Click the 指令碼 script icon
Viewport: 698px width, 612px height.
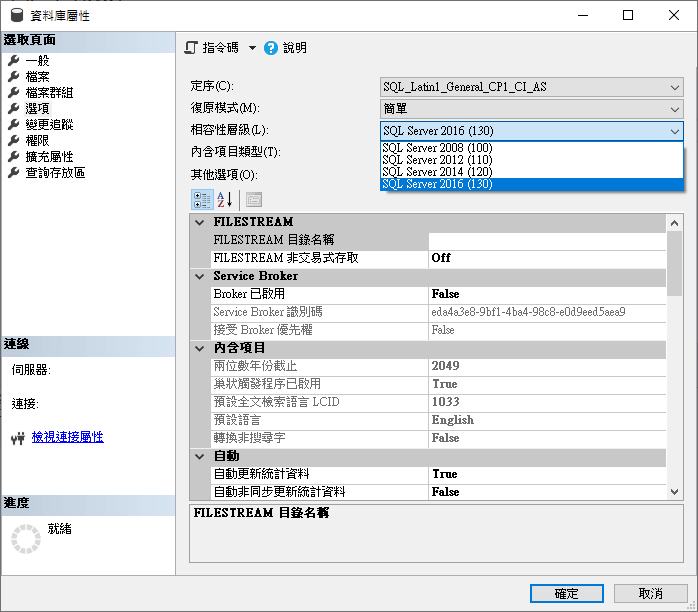point(192,47)
